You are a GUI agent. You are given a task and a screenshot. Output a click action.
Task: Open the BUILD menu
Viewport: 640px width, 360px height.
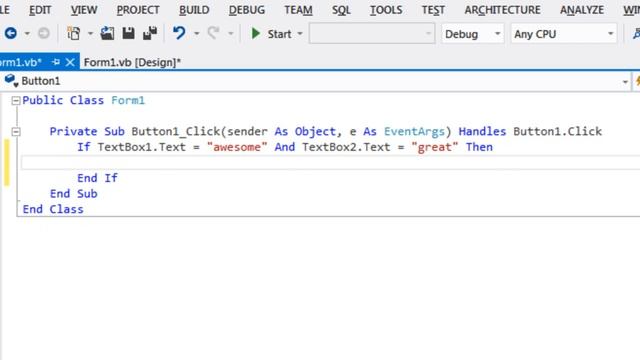tap(194, 10)
